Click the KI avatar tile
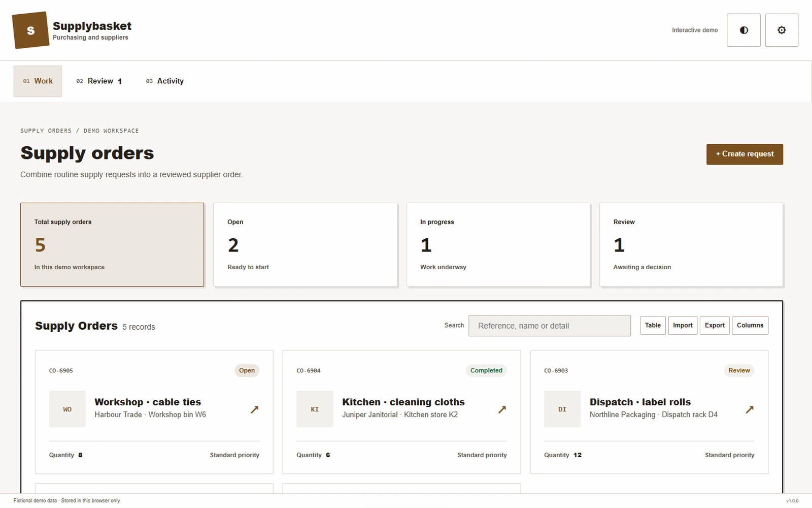This screenshot has width=812, height=508. click(315, 409)
